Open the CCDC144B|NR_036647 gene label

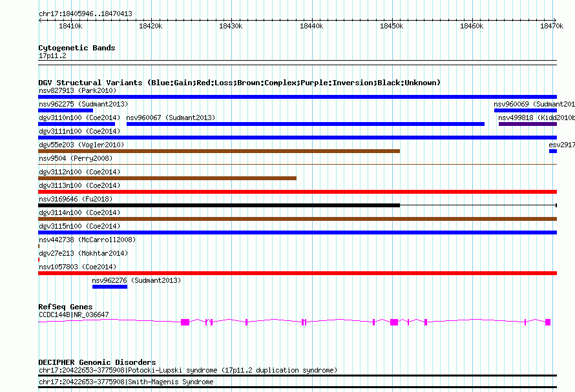(x=74, y=315)
